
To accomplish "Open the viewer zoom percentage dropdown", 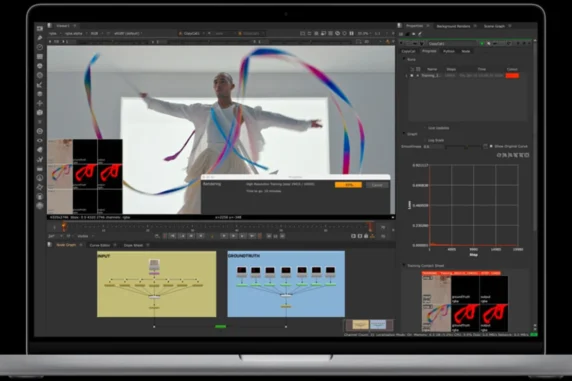I will pyautogui.click(x=364, y=33).
